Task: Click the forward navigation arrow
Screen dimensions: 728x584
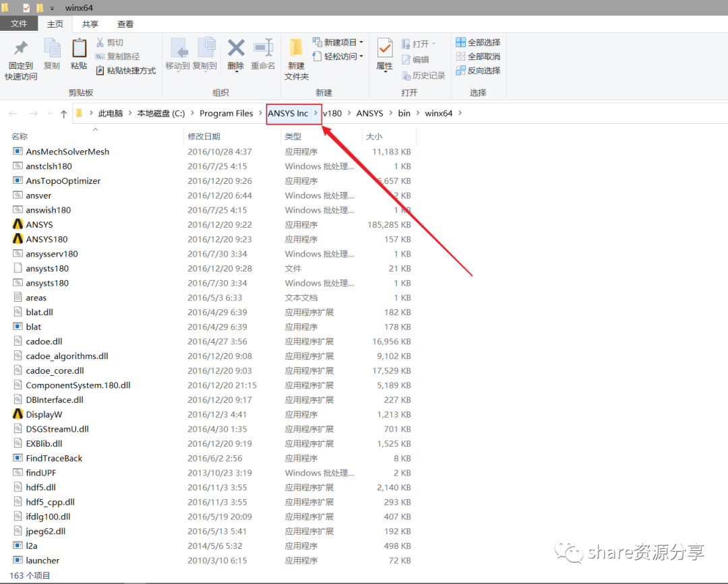Action: point(34,114)
